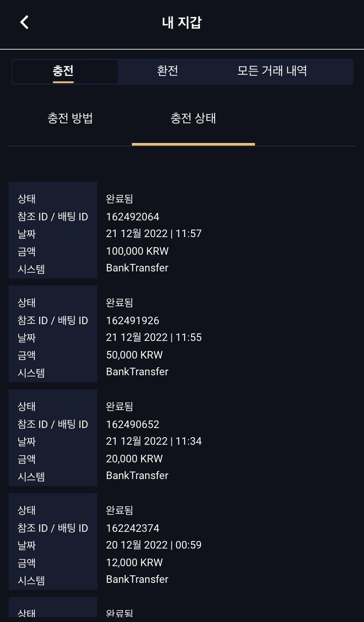The width and height of the screenshot is (364, 622).
Task: Switch to the 충전 tab
Action: (63, 71)
